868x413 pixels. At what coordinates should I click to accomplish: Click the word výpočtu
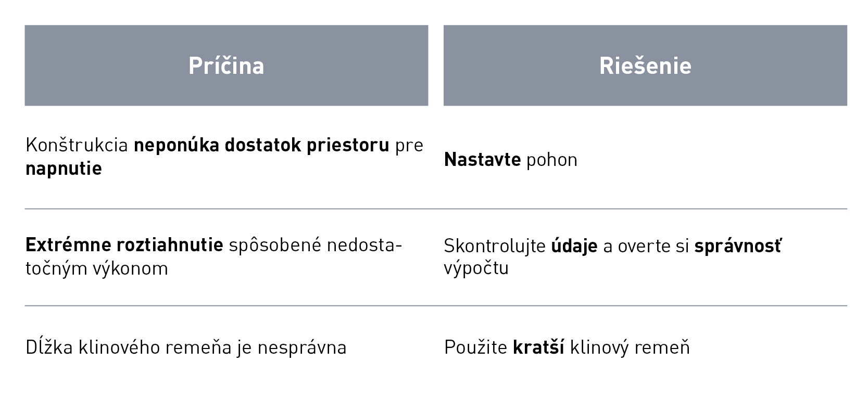(x=476, y=268)
